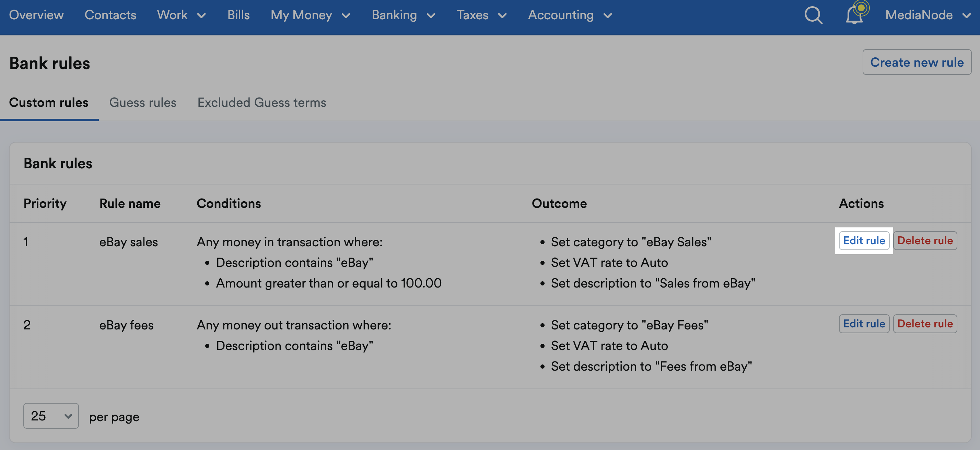Delete the eBay fees rule
Image resolution: width=980 pixels, height=450 pixels.
(x=925, y=324)
